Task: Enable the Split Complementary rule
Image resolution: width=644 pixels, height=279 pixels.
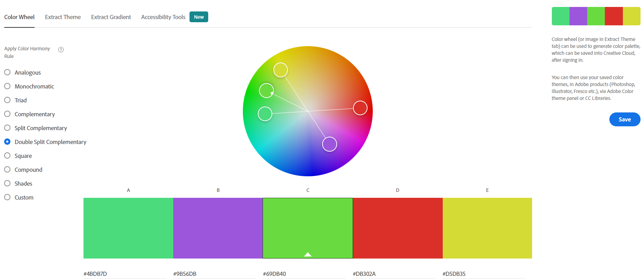Action: tap(7, 128)
